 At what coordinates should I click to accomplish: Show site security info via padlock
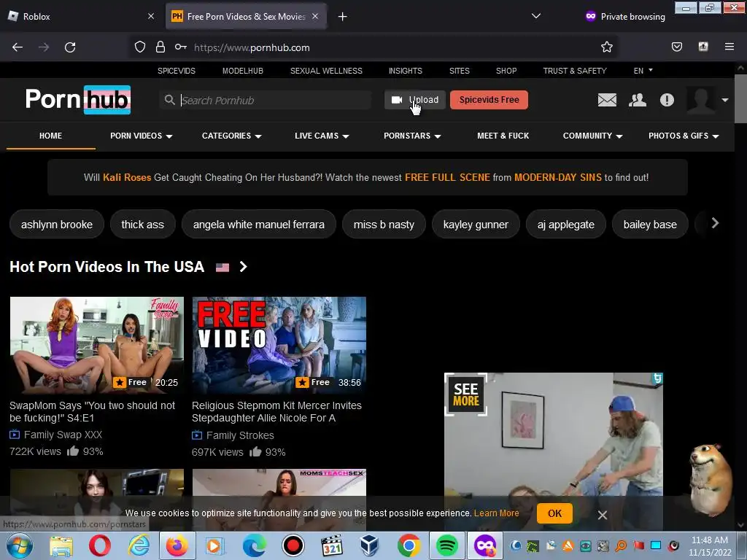click(160, 47)
